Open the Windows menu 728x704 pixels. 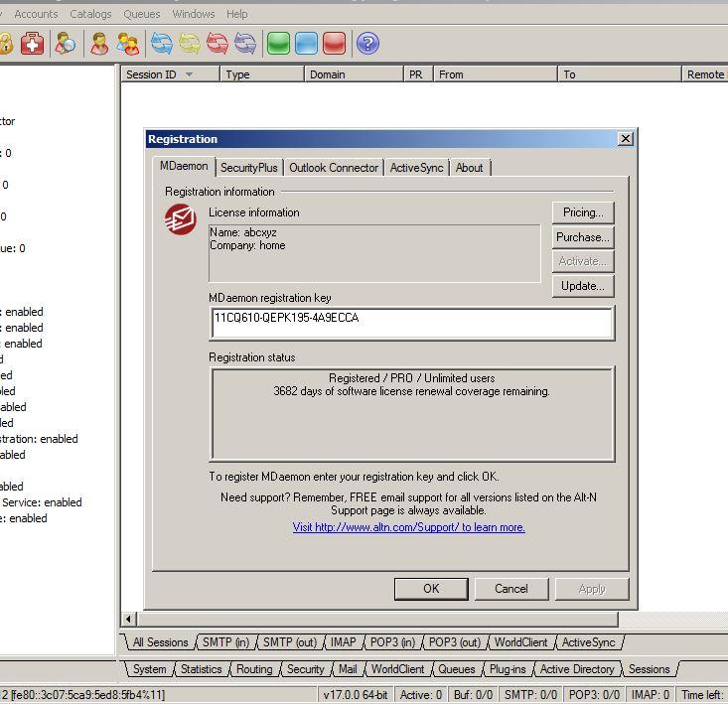click(193, 14)
